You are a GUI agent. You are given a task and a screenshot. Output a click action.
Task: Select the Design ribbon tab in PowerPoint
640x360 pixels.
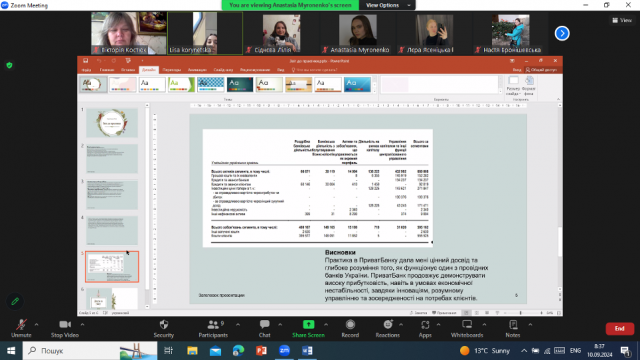[x=149, y=70]
